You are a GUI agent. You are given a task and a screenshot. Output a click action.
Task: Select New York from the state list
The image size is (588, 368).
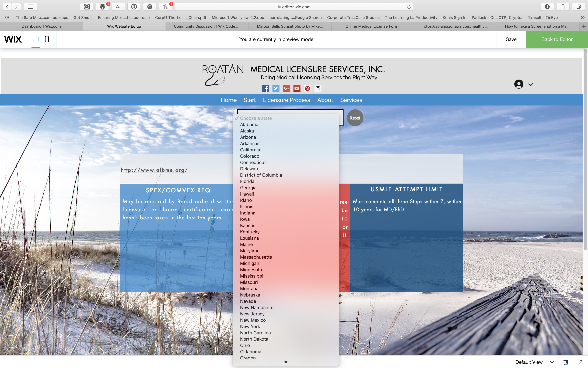286,326
